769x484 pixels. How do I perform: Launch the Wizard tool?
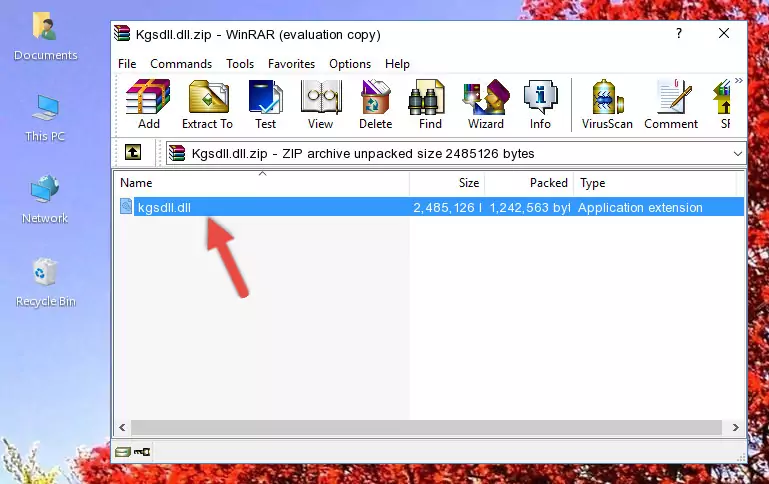486,103
